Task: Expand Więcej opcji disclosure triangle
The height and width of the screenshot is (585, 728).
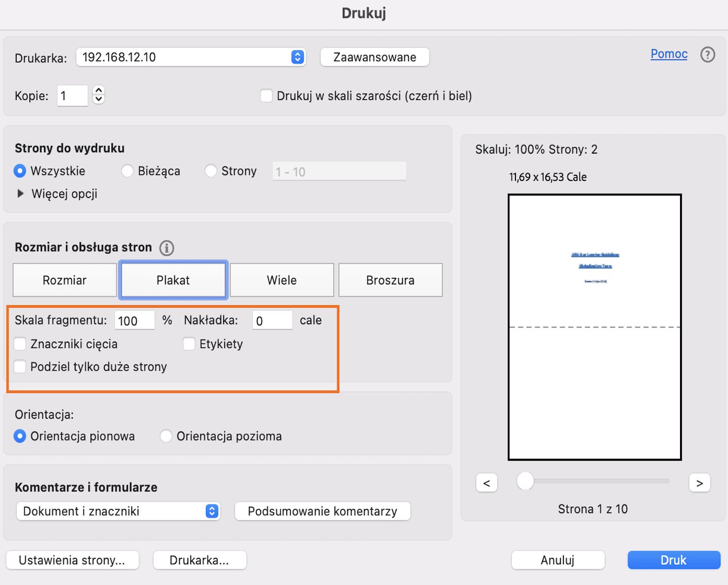Action: (21, 194)
